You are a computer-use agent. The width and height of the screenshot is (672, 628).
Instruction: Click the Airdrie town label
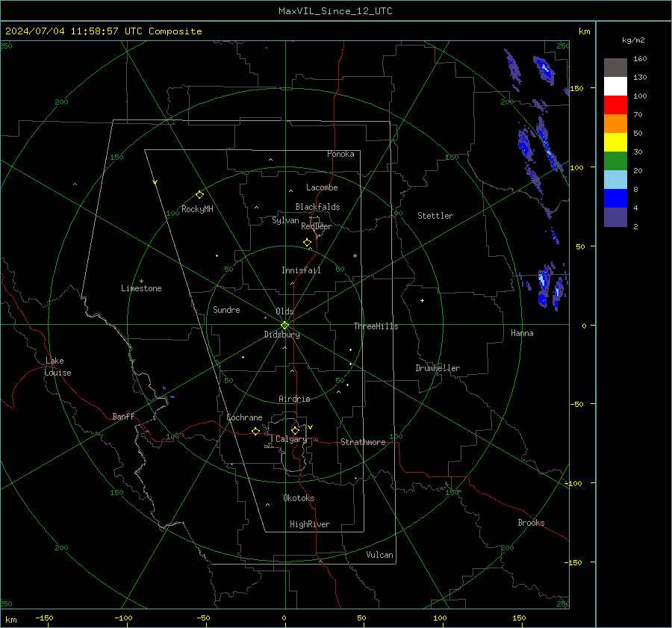coord(294,399)
